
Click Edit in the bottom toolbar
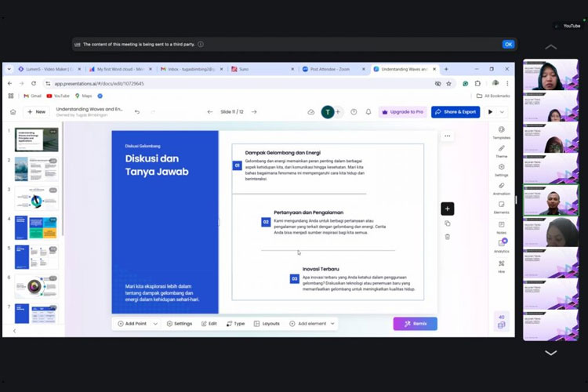tap(209, 324)
